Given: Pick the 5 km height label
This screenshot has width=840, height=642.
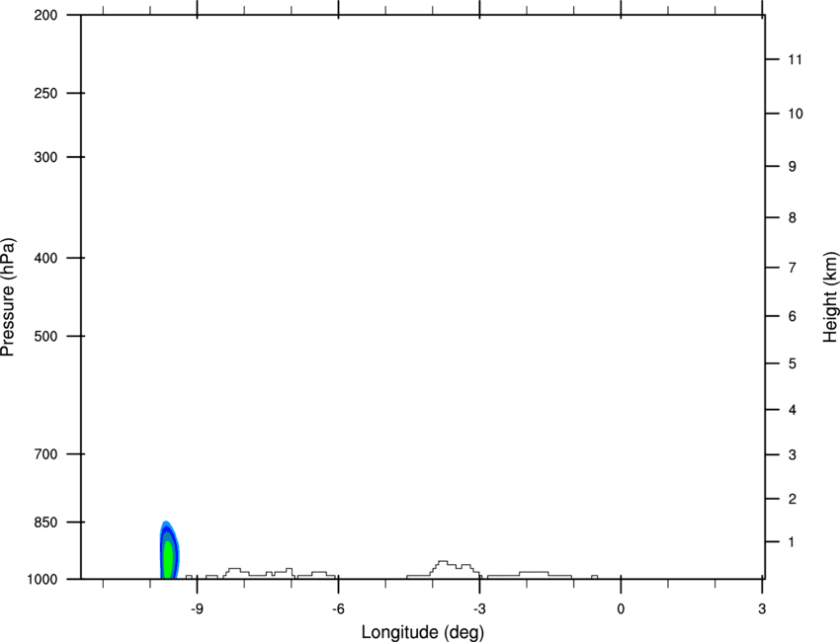Looking at the screenshot, I should pos(793,364).
